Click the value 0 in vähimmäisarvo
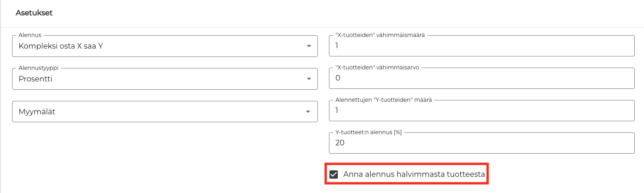The height and width of the screenshot is (193, 644). pyautogui.click(x=338, y=78)
